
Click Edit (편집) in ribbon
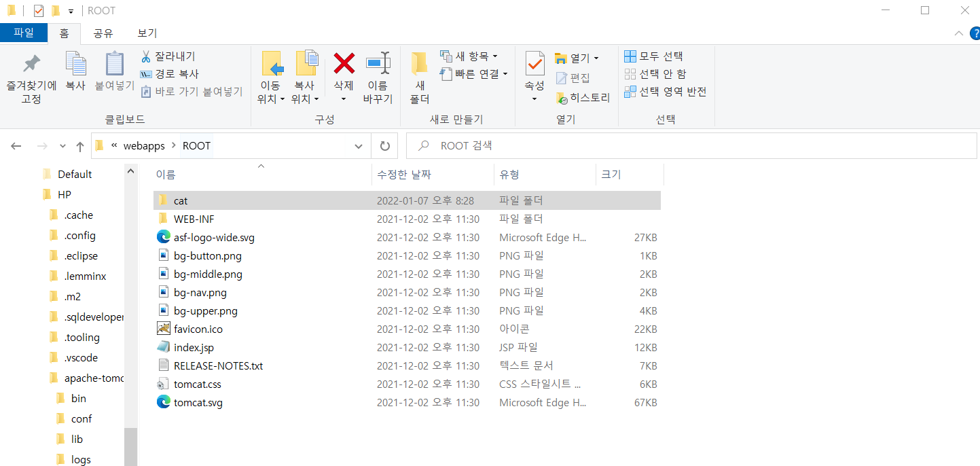tap(573, 78)
